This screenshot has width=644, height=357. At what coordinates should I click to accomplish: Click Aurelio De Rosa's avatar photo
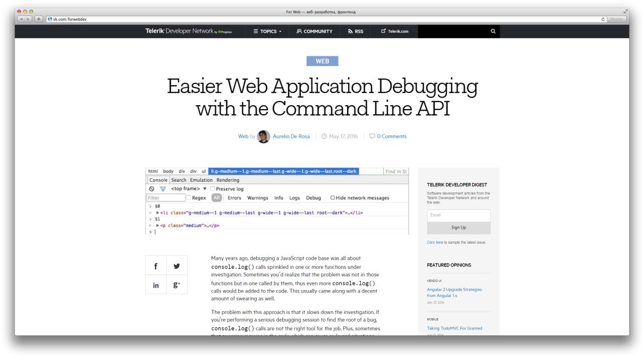pyautogui.click(x=264, y=136)
